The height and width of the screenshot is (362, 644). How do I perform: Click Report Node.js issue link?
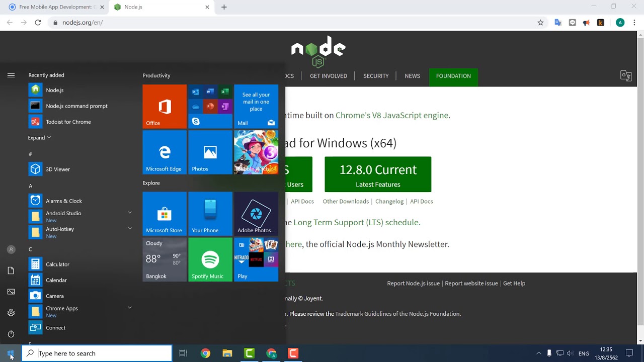(x=413, y=284)
